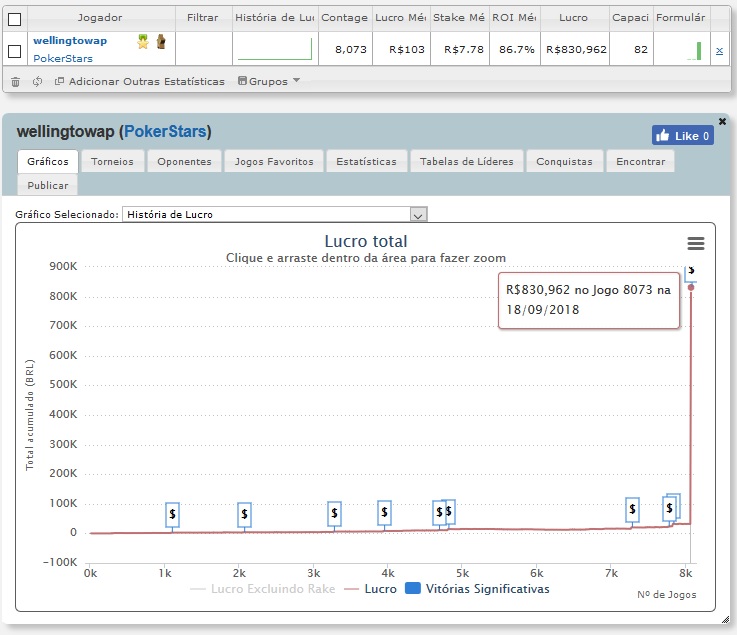The width and height of the screenshot is (737, 635).
Task: Open wellingtowap player link in table
Action: 70,40
